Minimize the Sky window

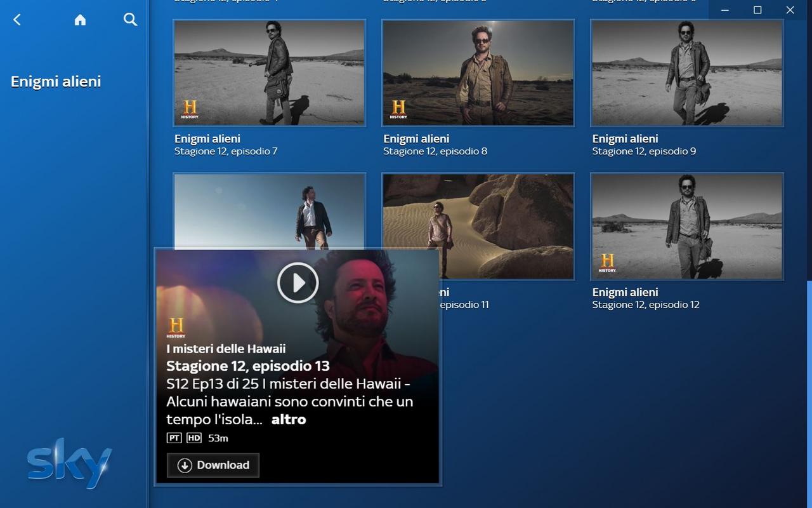[724, 10]
